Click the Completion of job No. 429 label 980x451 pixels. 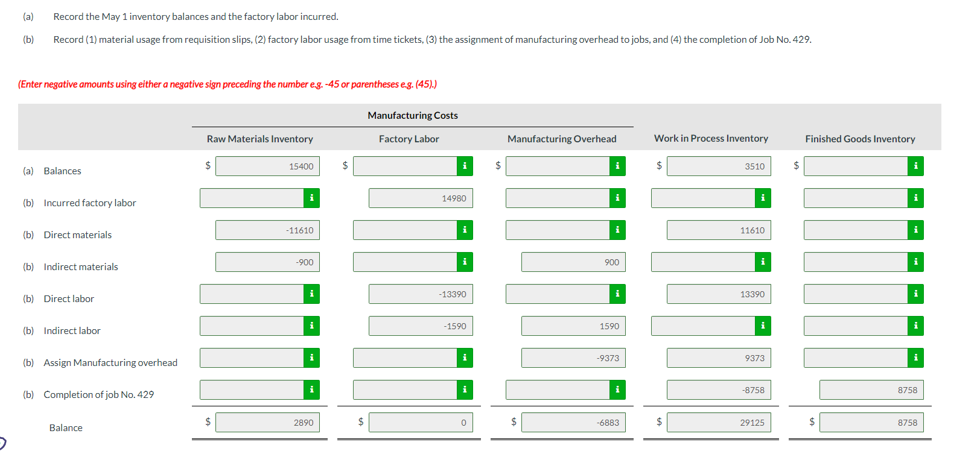pos(99,394)
